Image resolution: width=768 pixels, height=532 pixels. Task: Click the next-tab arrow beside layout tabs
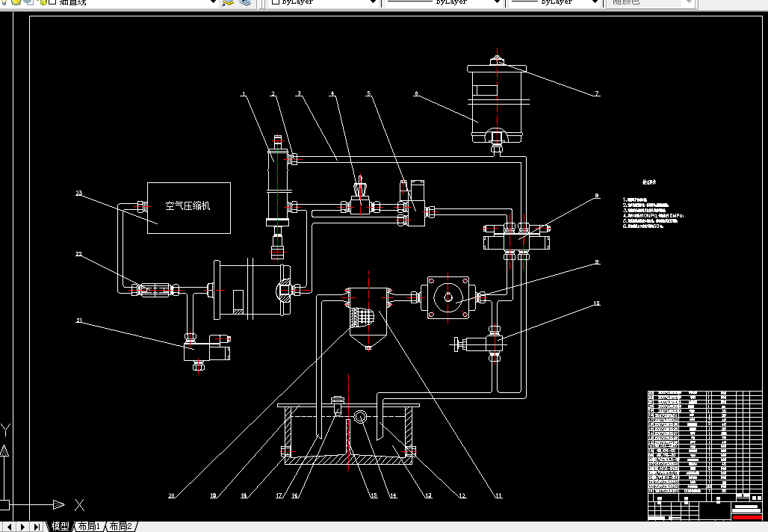[22, 527]
